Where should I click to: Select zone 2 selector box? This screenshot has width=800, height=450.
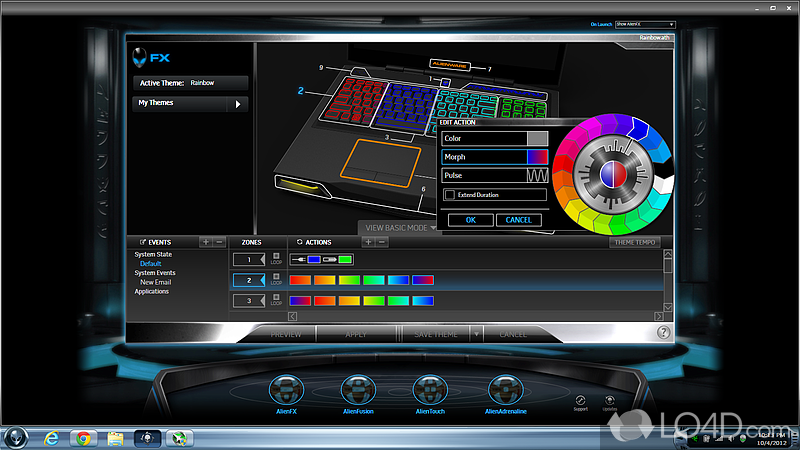tap(249, 280)
